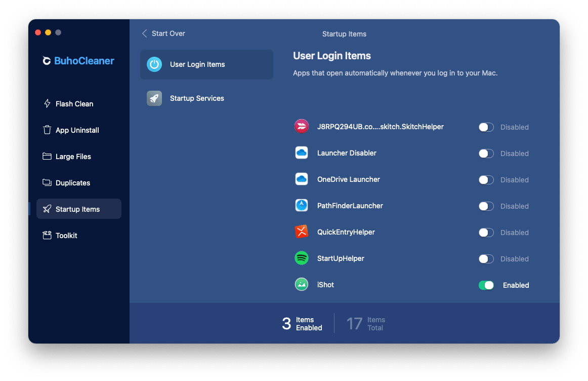Click the Startup Items window title
This screenshot has height=381, width=588.
point(344,34)
